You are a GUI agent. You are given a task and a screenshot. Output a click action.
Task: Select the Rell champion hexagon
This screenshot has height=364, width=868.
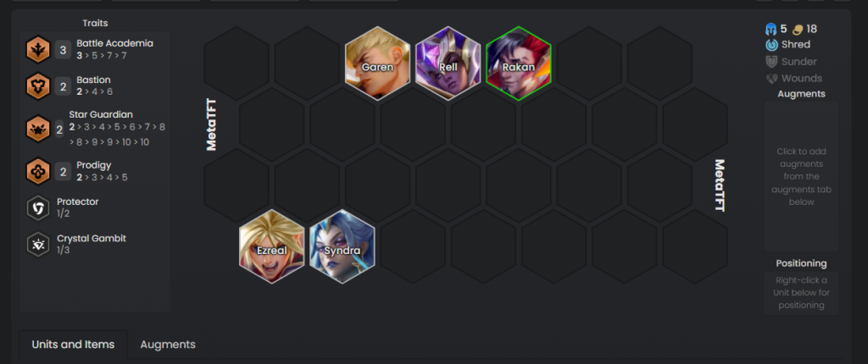(448, 63)
